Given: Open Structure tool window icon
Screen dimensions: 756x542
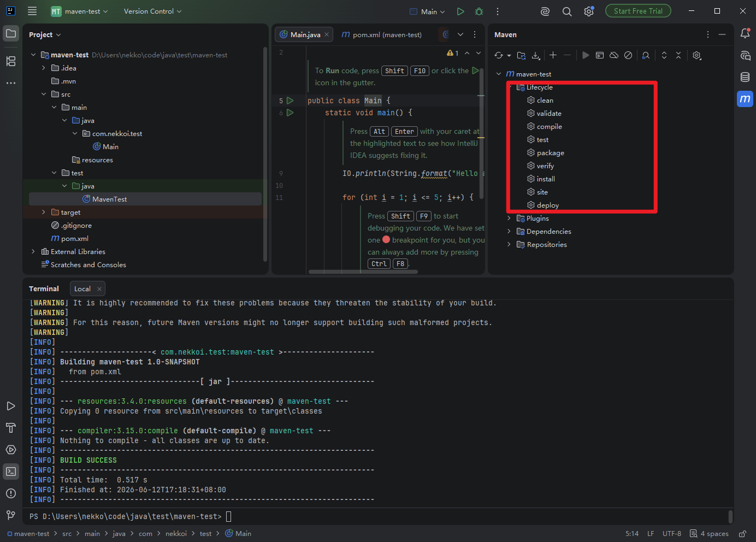Looking at the screenshot, I should [x=11, y=61].
